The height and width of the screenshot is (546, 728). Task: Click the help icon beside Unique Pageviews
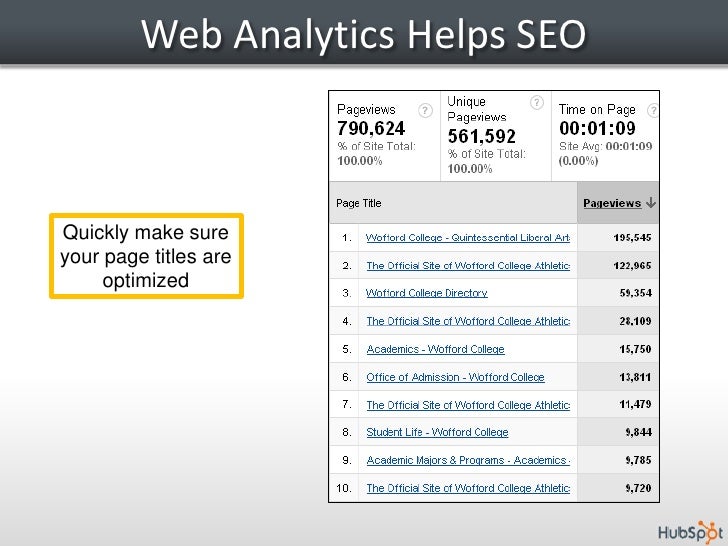(537, 103)
